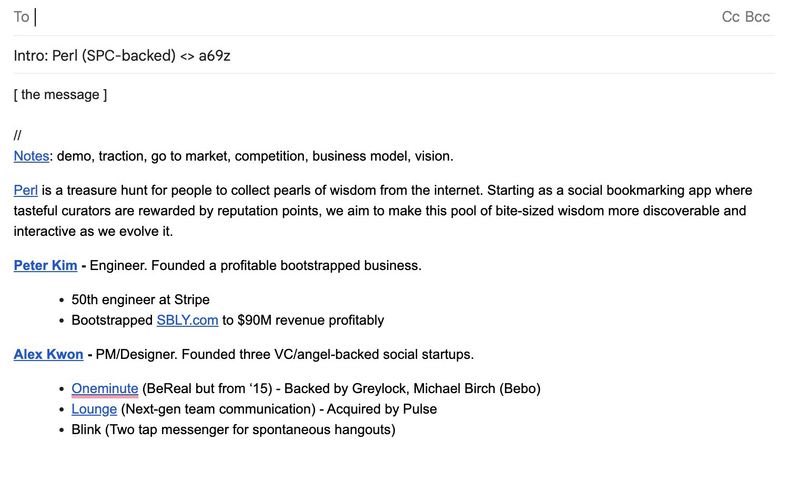Click the '50th engineer at Stripe' bullet

(141, 300)
